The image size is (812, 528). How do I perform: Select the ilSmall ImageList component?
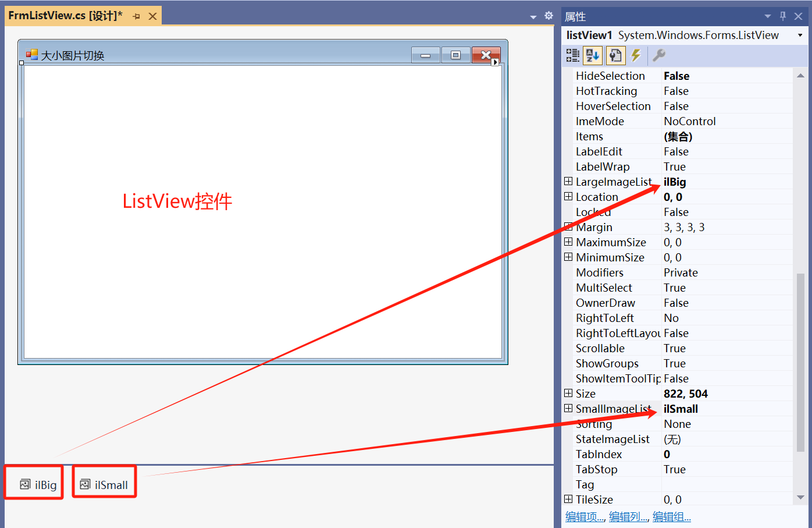point(104,485)
